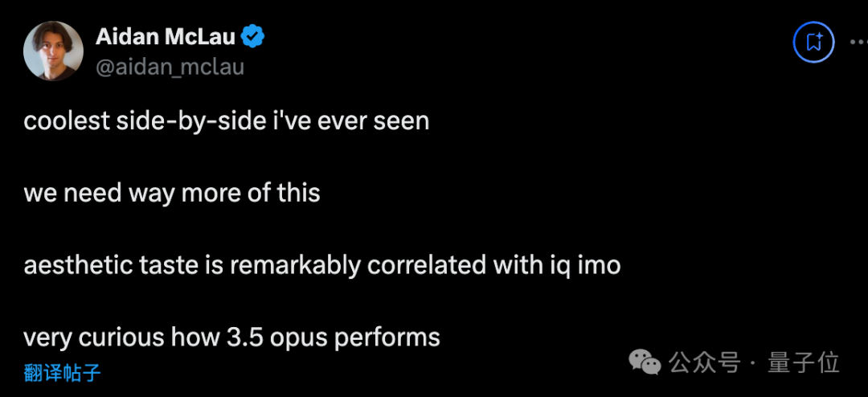
Task: Click the WeChat logo watermark
Action: (645, 362)
